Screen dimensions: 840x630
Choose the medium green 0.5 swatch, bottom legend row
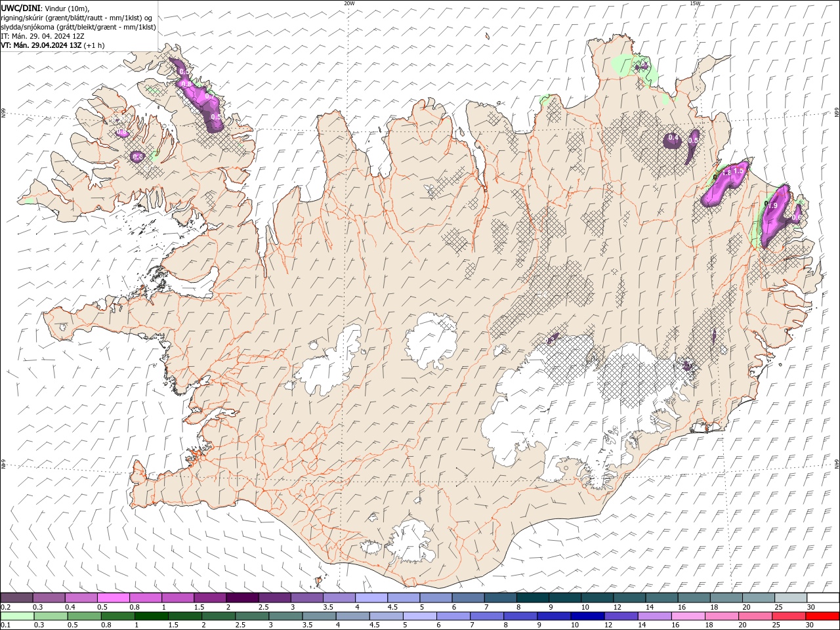(85, 616)
